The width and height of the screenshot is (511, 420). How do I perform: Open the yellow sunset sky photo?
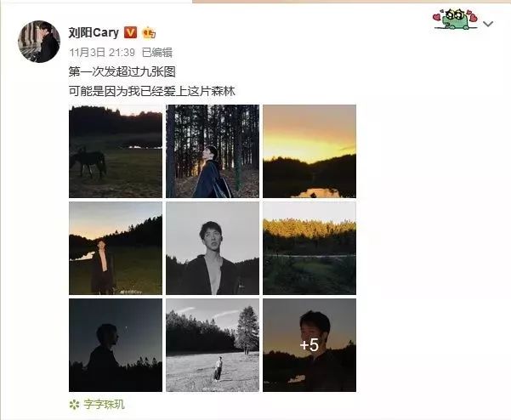(309, 151)
